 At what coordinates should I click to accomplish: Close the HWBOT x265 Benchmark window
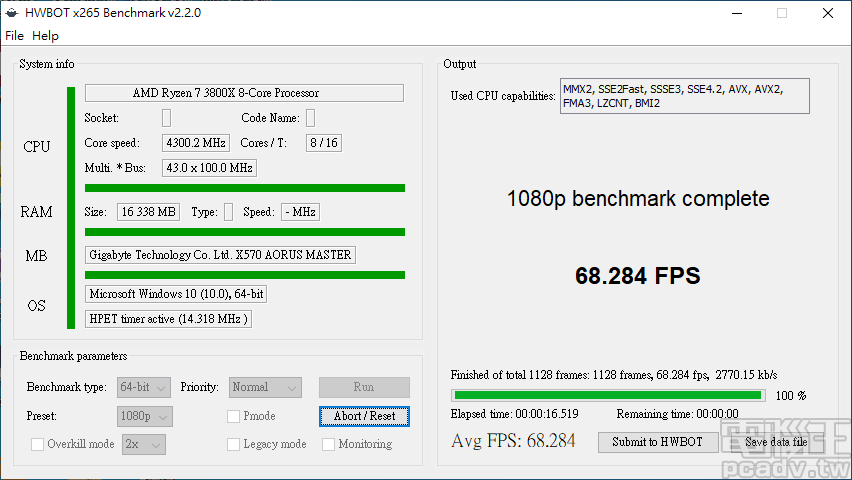tap(828, 13)
